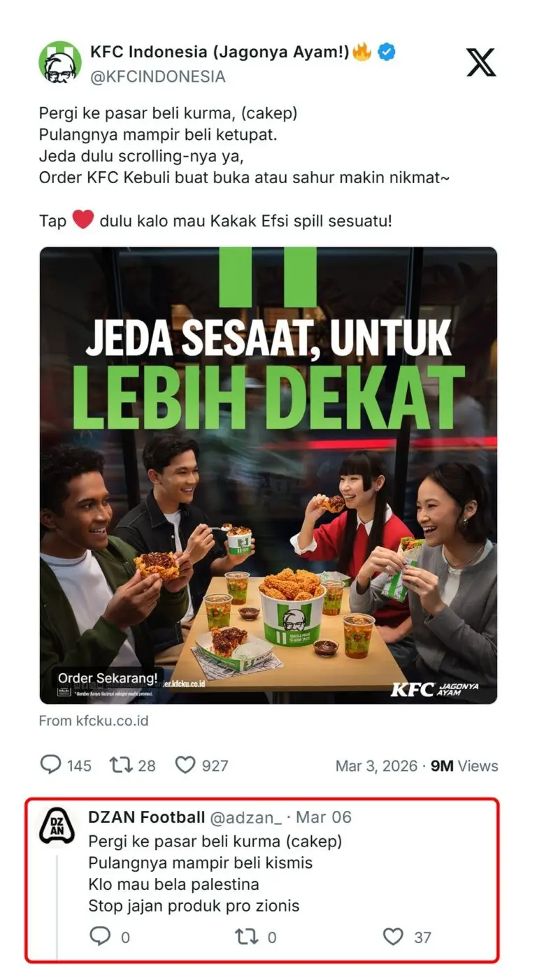Click the Order Sekarang! button
Image resolution: width=537 pixels, height=980 pixels.
coord(108,678)
